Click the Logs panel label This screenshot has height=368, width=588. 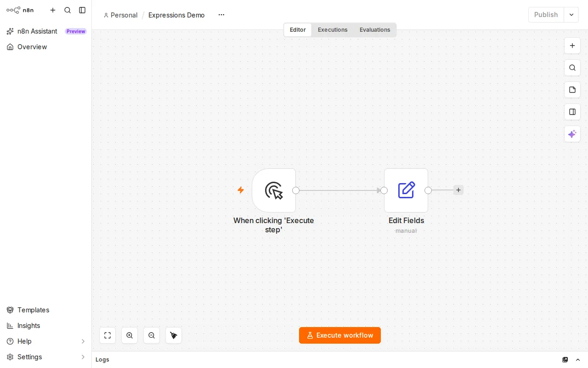pyautogui.click(x=102, y=360)
